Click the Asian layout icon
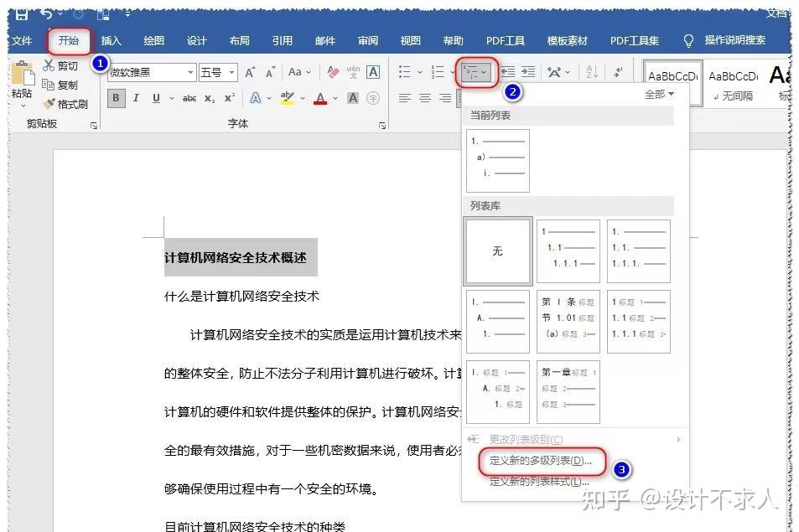The image size is (799, 532). coord(554,72)
